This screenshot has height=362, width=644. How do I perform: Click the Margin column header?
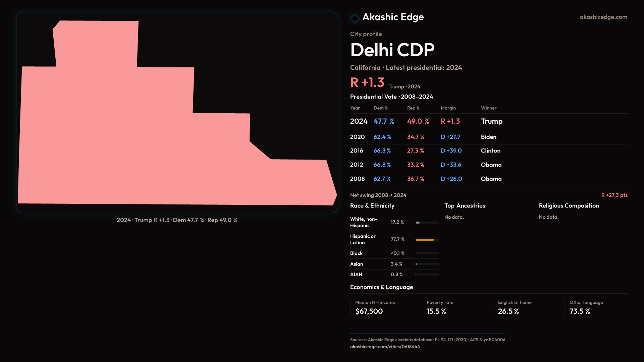click(448, 108)
